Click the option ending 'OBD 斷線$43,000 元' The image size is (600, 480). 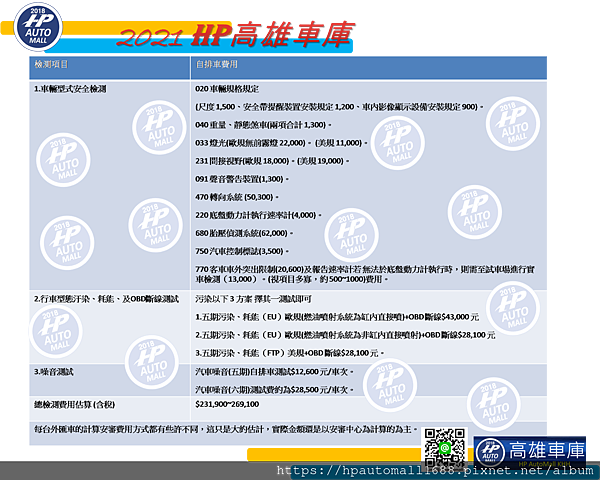337,317
